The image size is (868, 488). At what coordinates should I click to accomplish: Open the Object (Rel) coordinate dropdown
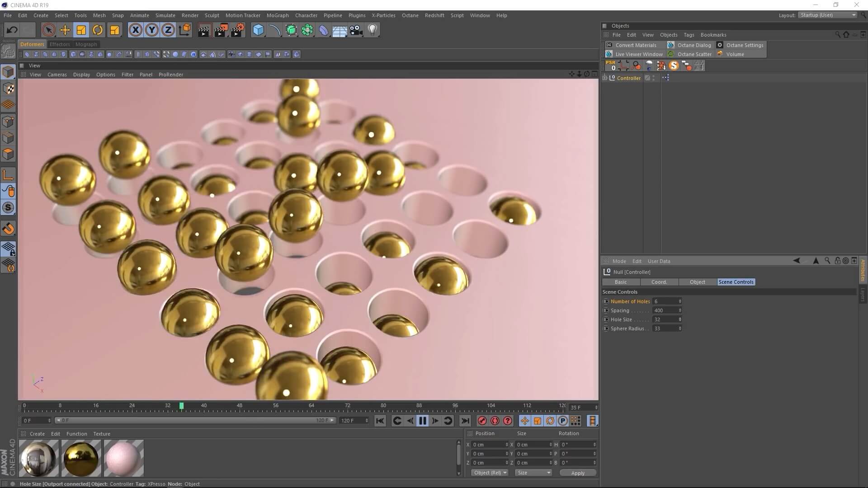click(x=490, y=473)
